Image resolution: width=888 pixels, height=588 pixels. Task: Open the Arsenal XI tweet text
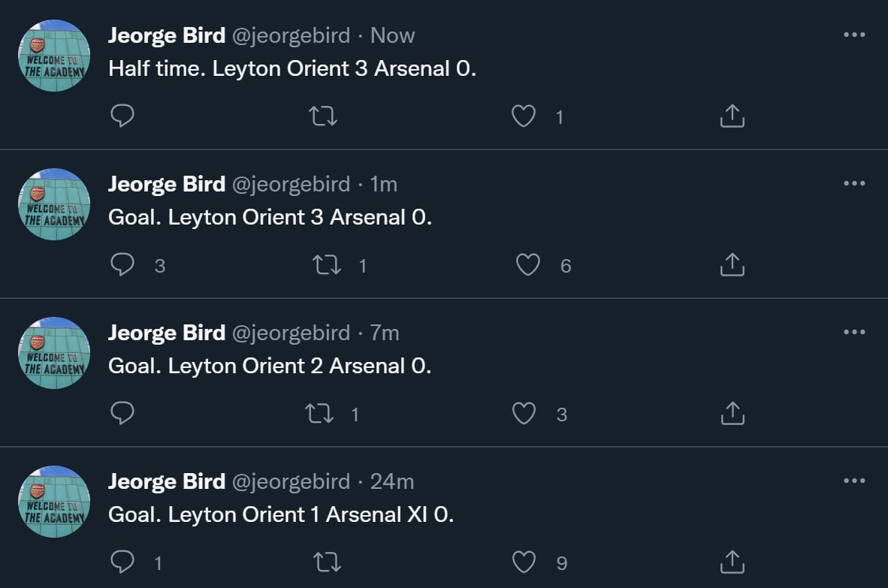point(281,514)
